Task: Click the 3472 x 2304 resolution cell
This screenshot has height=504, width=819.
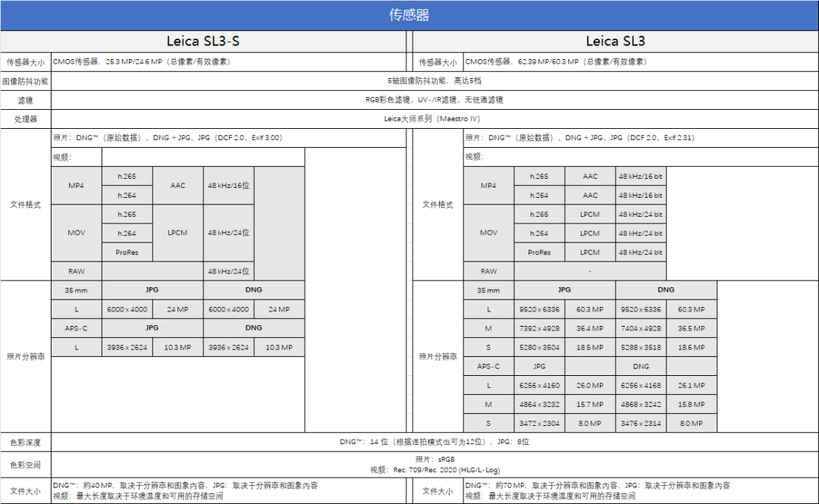Action: 539,423
